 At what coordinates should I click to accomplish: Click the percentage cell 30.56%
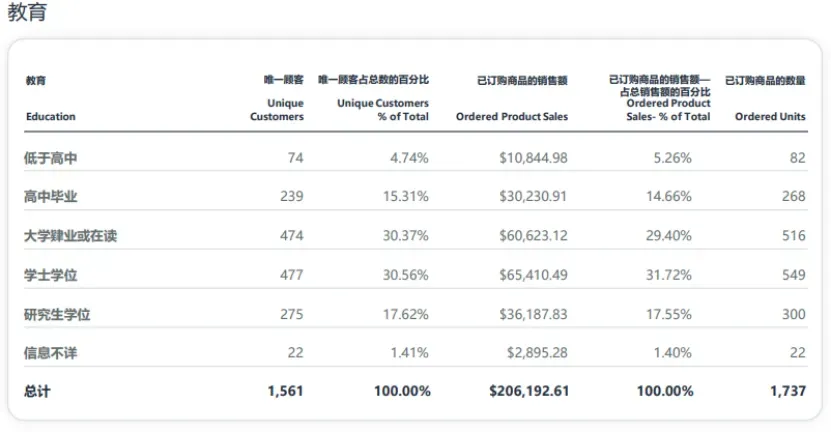tap(406, 275)
